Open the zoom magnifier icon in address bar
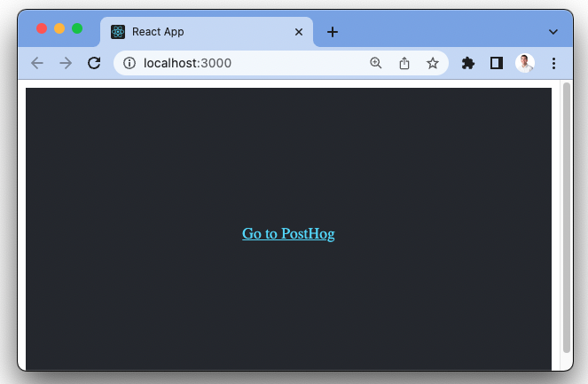Image resolution: width=588 pixels, height=384 pixels. click(x=375, y=63)
